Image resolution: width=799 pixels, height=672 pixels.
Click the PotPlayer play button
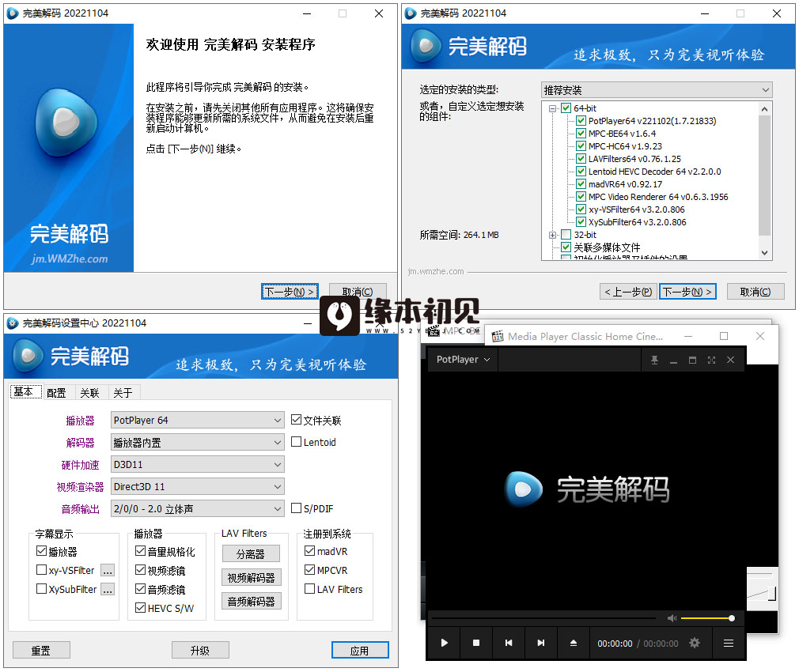point(444,643)
